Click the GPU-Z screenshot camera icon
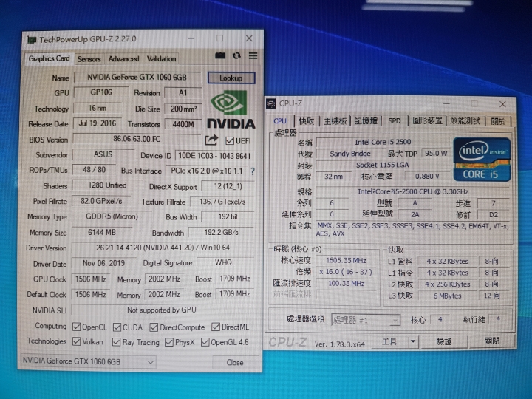This screenshot has height=399, width=532. pyautogui.click(x=220, y=55)
